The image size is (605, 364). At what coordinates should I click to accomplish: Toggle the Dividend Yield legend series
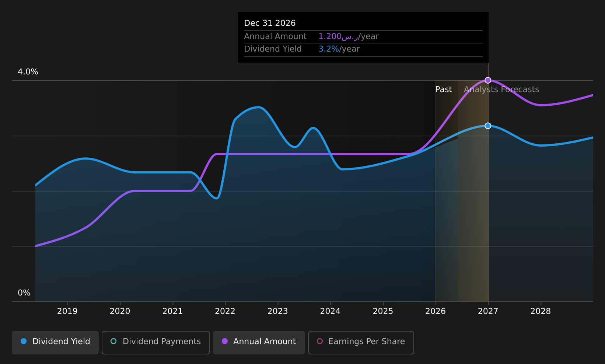(55, 342)
